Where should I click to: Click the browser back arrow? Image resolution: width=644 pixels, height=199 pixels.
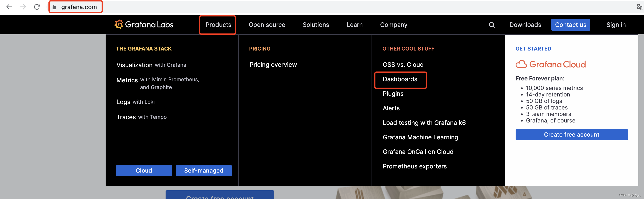coord(9,7)
